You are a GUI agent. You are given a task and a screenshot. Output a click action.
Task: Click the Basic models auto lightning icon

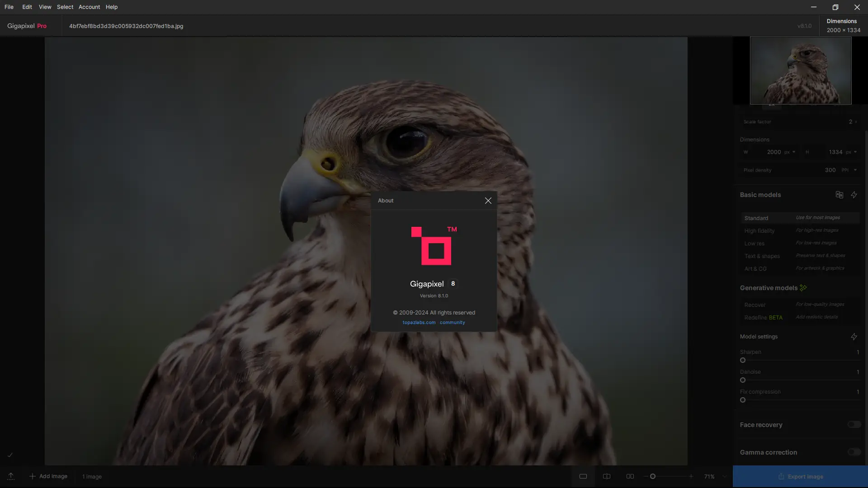854,195
